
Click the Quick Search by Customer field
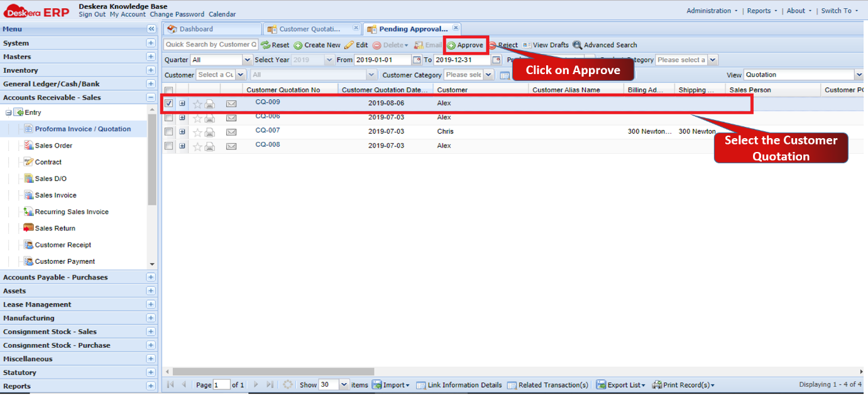(211, 45)
